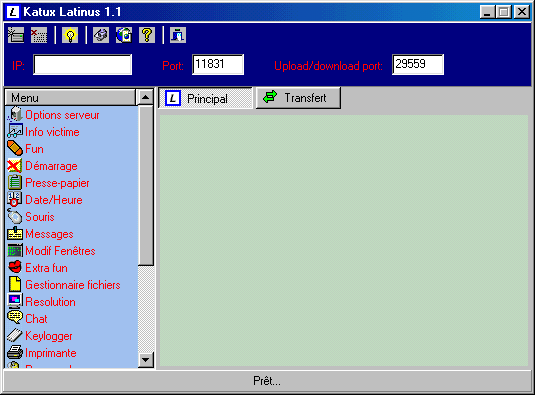Click the gray box icon beside the lightbulb
The height and width of the screenshot is (395, 535).
click(x=101, y=35)
